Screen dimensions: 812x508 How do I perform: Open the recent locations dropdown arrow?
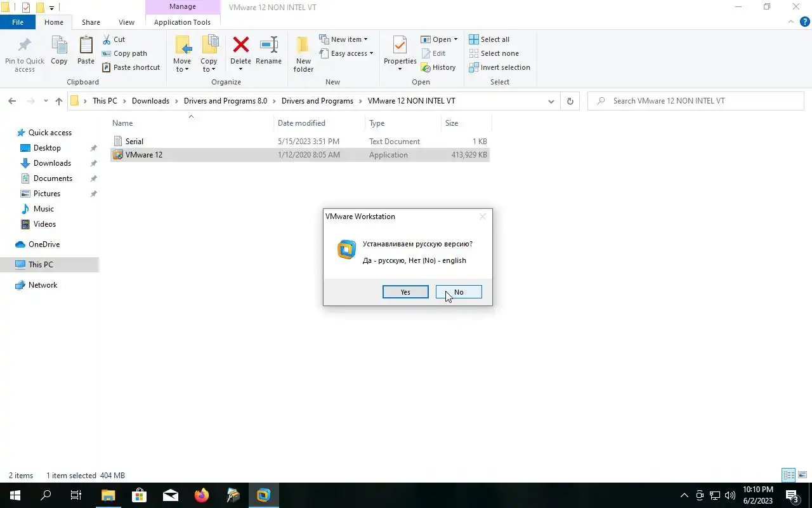(46, 101)
